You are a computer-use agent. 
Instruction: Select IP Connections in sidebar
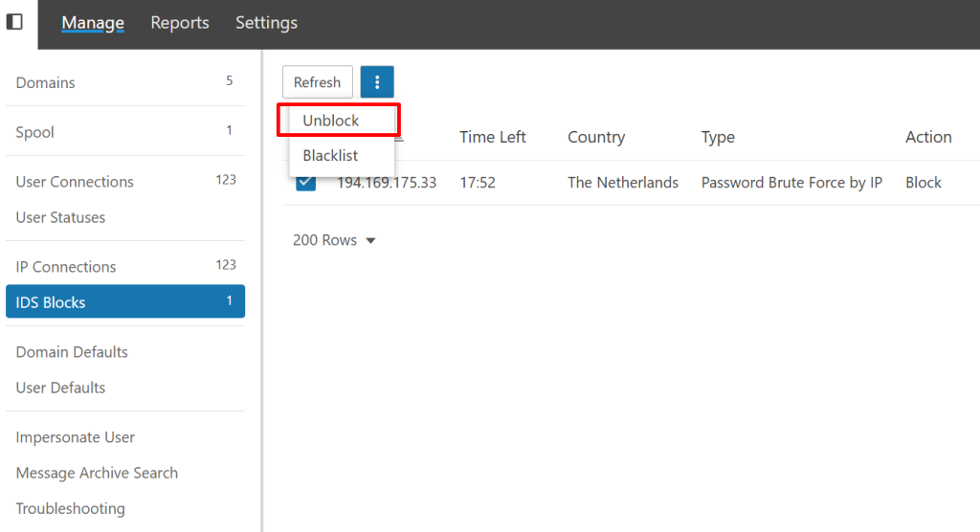(x=66, y=267)
